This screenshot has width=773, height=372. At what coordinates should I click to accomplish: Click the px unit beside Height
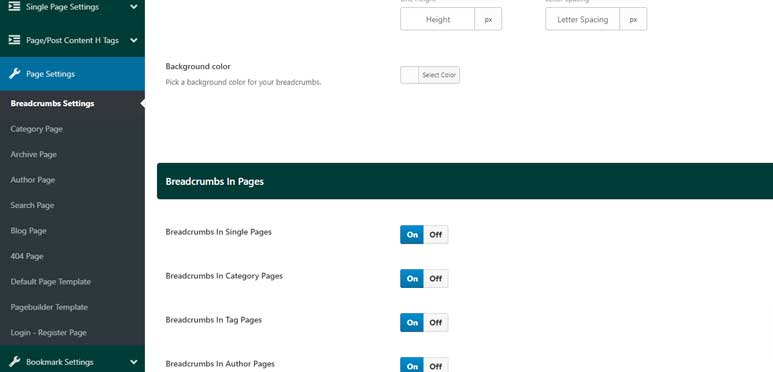pyautogui.click(x=488, y=19)
